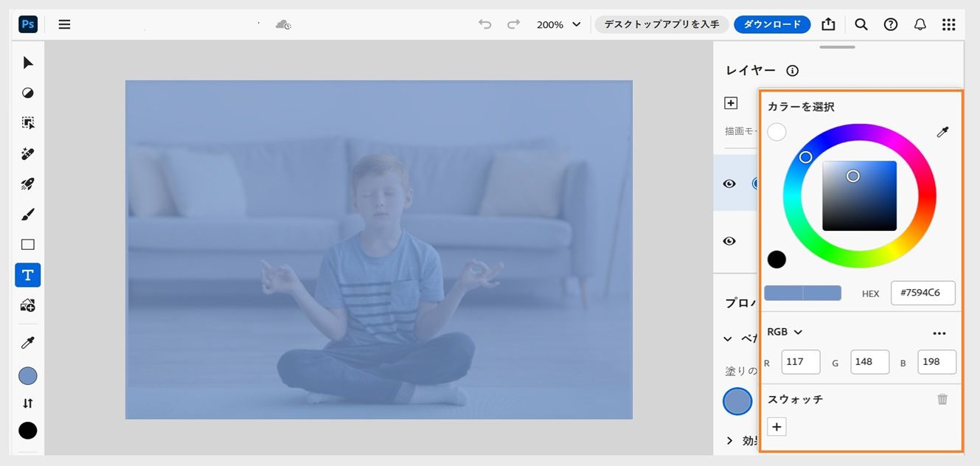This screenshot has width=980, height=466.
Task: Click the panel drag handle bar
Action: pos(837,47)
